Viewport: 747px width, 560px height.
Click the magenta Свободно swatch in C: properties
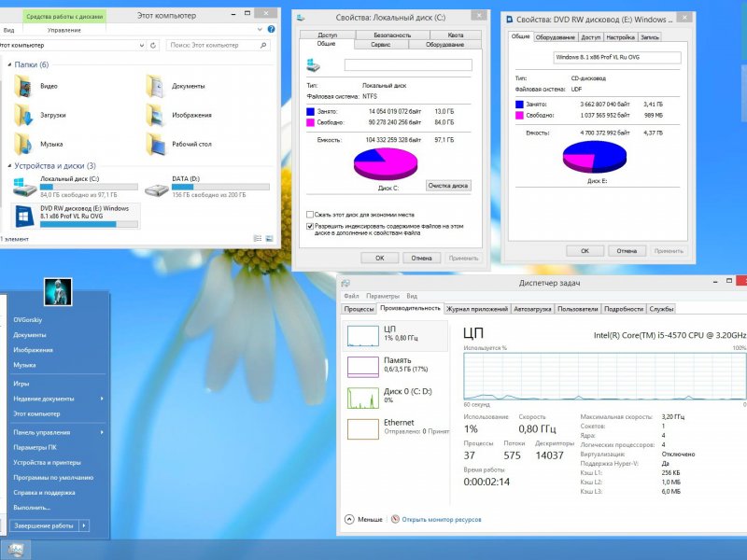pos(310,123)
